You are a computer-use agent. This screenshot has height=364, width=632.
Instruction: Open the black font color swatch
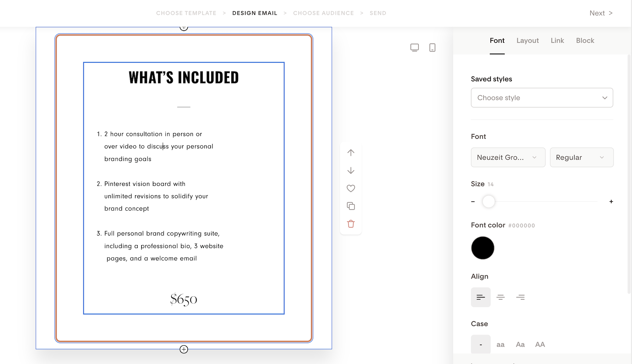[482, 248]
